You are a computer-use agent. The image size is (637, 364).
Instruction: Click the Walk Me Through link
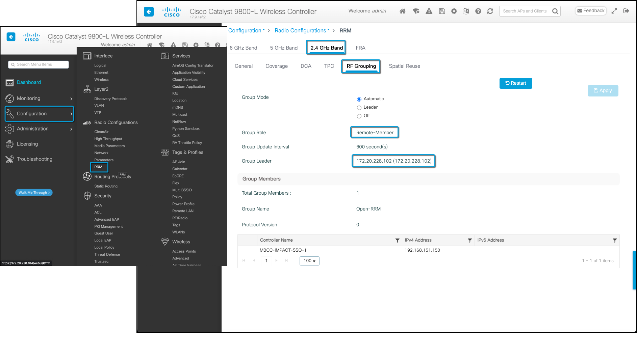34,192
